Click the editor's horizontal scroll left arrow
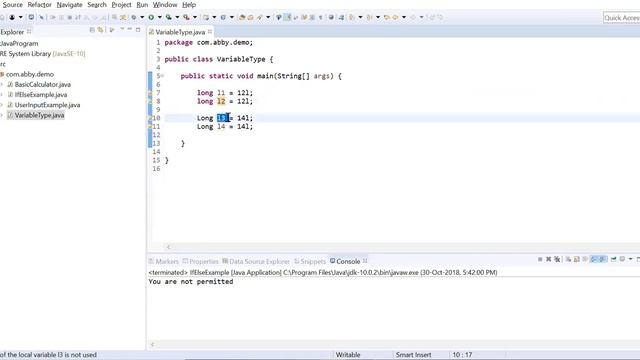The image size is (640, 360). point(168,247)
